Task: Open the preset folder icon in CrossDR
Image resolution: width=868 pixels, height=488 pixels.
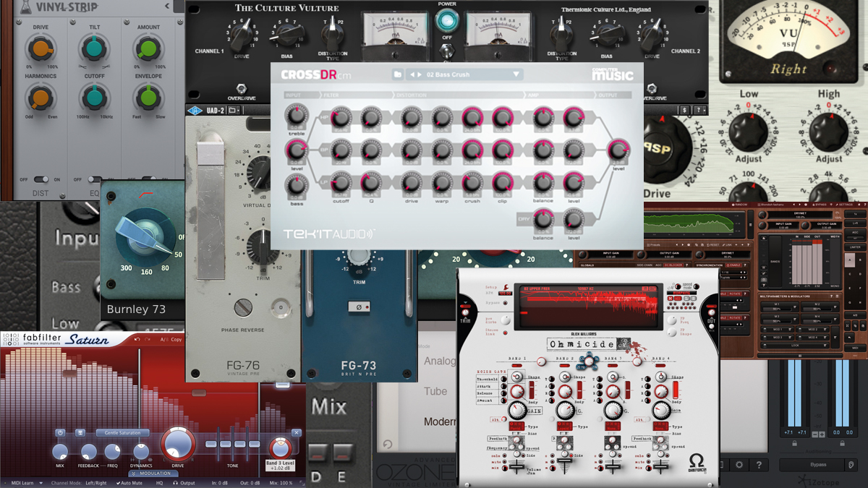Action: coord(398,73)
